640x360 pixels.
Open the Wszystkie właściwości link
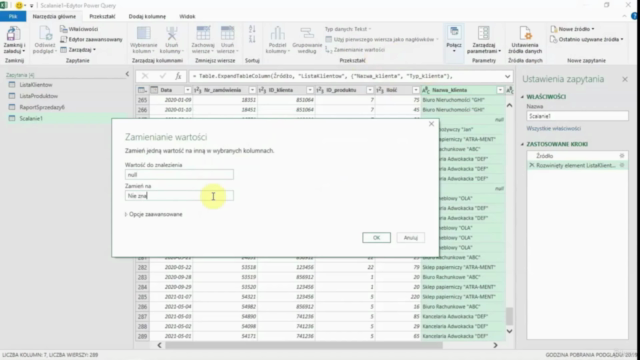(x=553, y=129)
